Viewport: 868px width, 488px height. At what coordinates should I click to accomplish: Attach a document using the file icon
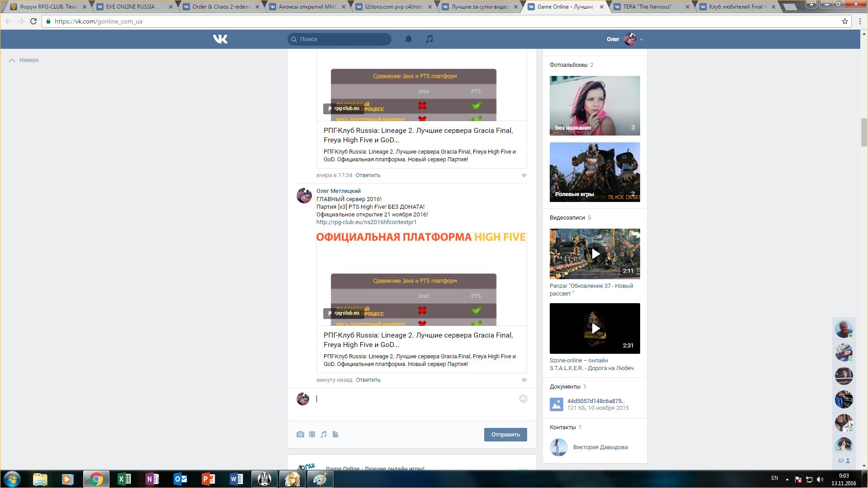(335, 434)
